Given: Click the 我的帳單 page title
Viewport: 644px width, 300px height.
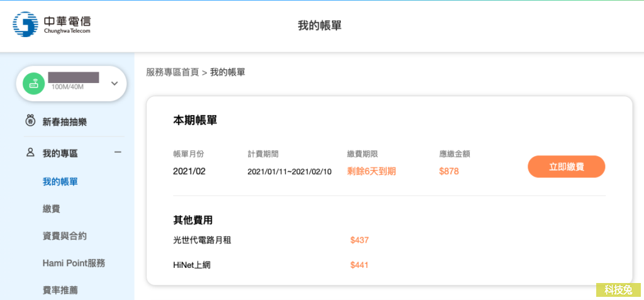Looking at the screenshot, I should (x=319, y=26).
